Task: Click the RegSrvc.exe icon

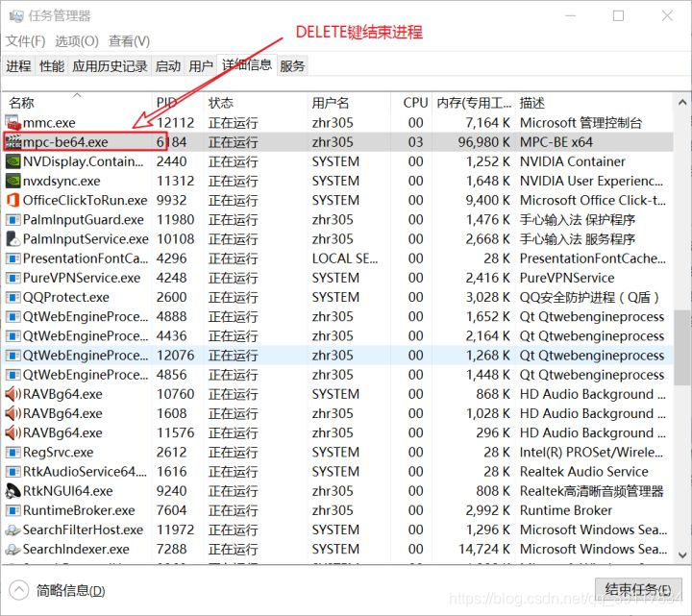Action: [12, 453]
